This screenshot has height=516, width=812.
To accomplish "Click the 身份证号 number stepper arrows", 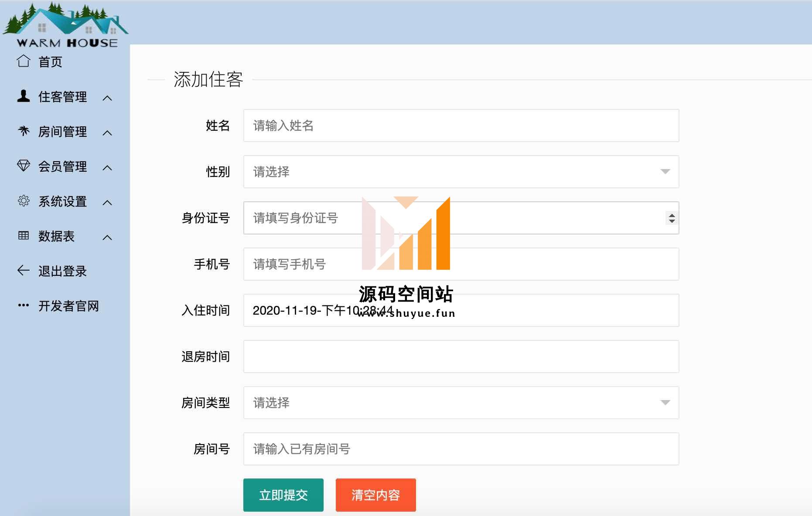I will [672, 218].
